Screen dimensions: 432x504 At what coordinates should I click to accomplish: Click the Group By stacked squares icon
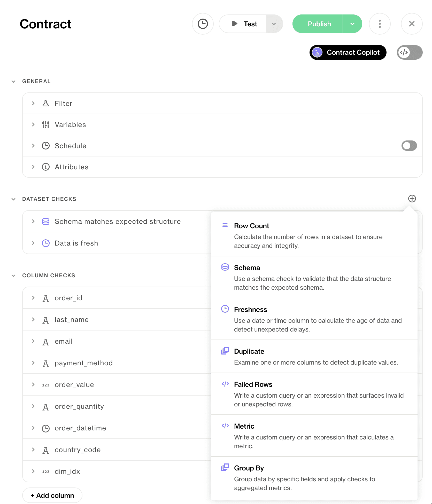point(225,467)
